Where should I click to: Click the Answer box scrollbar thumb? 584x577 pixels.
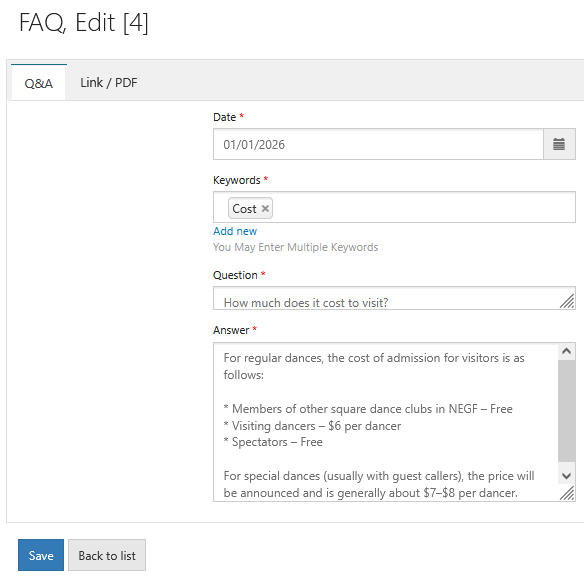click(x=566, y=410)
